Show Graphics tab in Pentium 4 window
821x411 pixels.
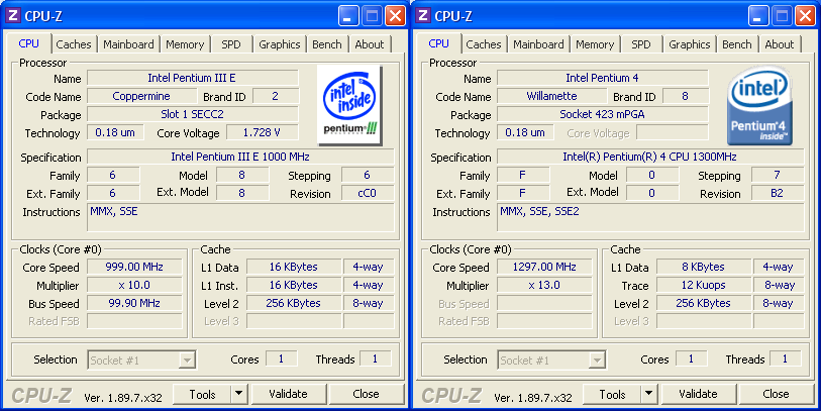pyautogui.click(x=689, y=45)
